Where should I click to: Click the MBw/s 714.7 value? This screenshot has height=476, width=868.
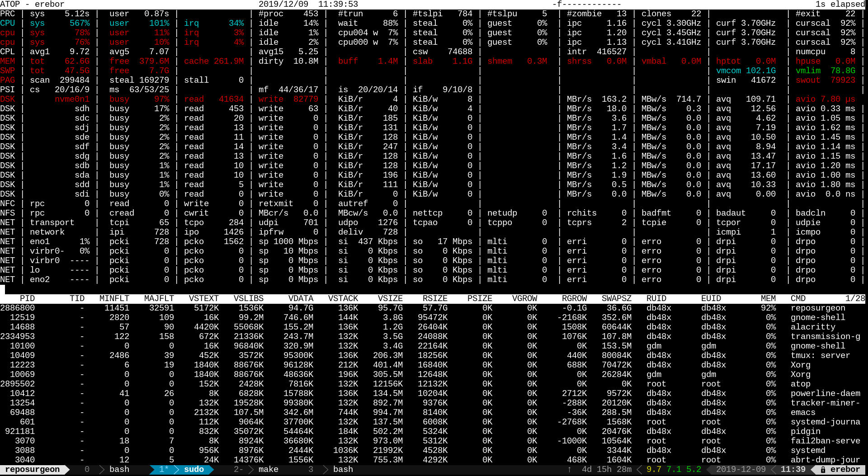[x=671, y=99]
